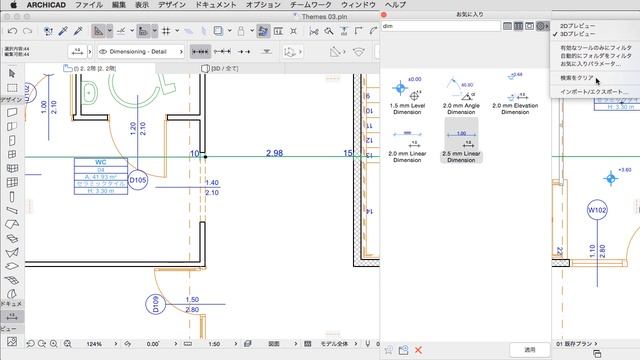Switch favorites to list view icon
The width and height of the screenshot is (640, 360).
pyautogui.click(x=507, y=26)
